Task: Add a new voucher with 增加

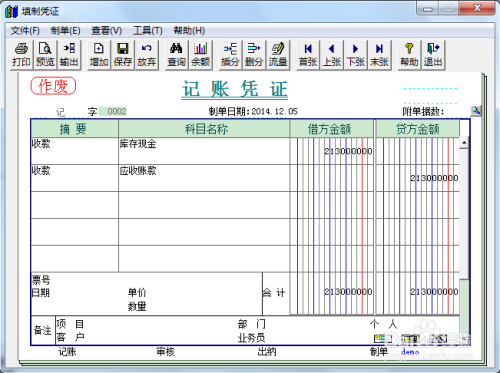Action: [99, 55]
